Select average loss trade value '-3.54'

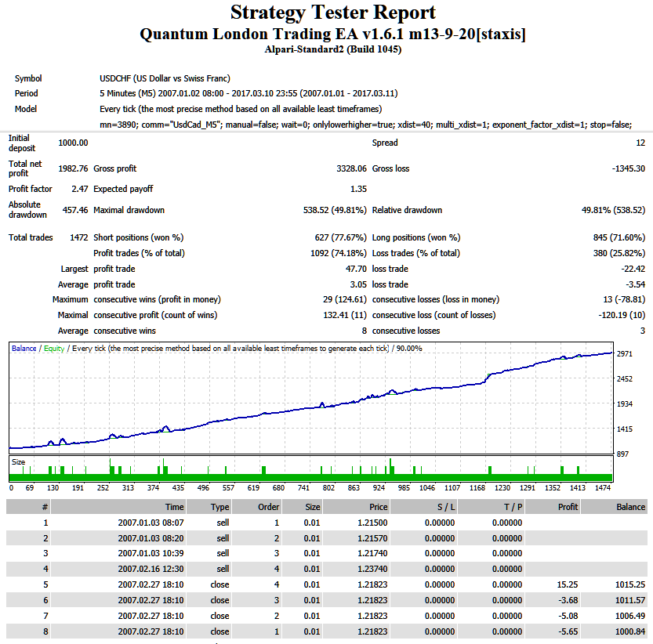(x=635, y=284)
